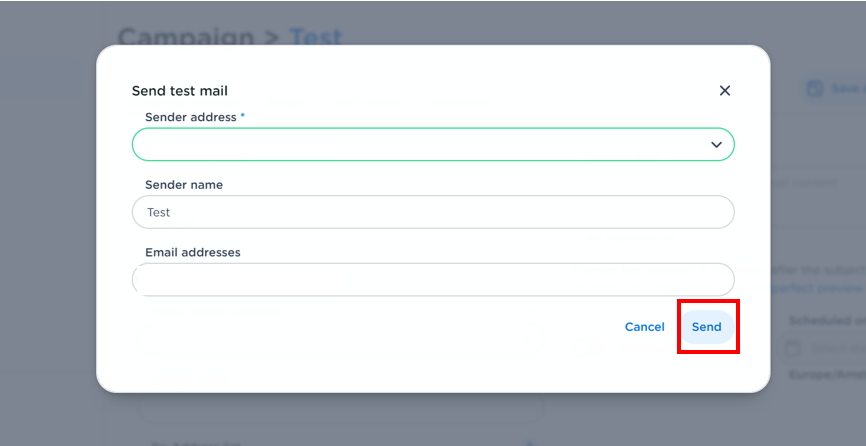866x446 pixels.
Task: Open the perfect preview link in background
Action: tap(816, 288)
